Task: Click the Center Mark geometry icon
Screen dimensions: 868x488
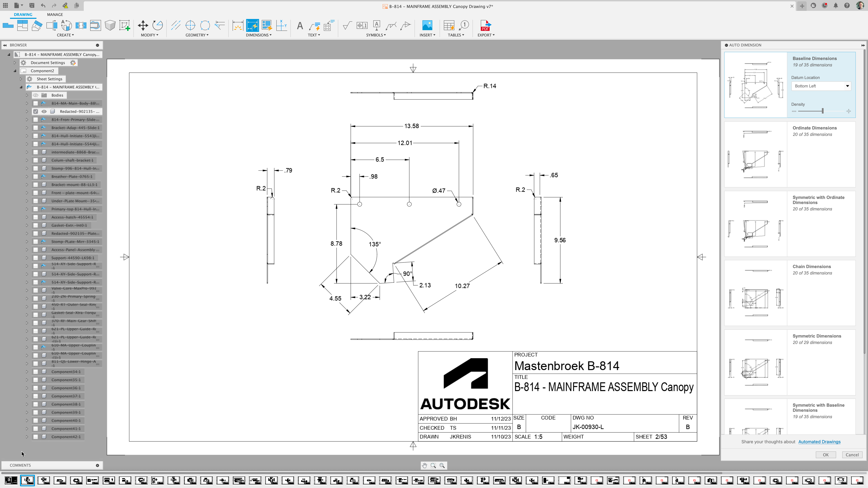Action: pyautogui.click(x=190, y=26)
